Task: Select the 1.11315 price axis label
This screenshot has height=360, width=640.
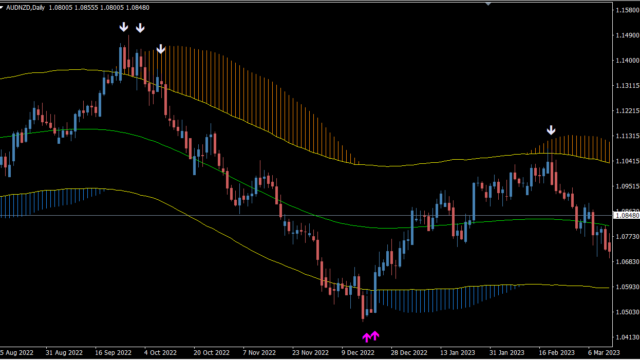Action: click(x=627, y=136)
